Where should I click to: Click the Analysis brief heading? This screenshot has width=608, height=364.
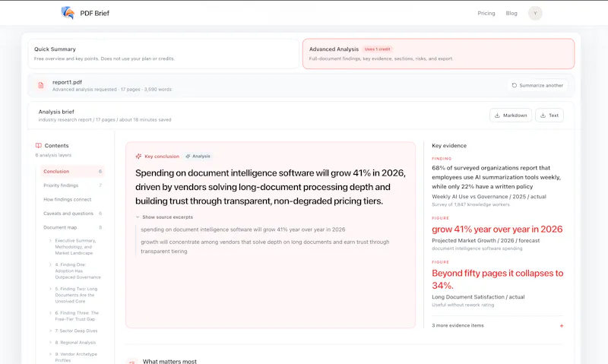[x=56, y=112]
